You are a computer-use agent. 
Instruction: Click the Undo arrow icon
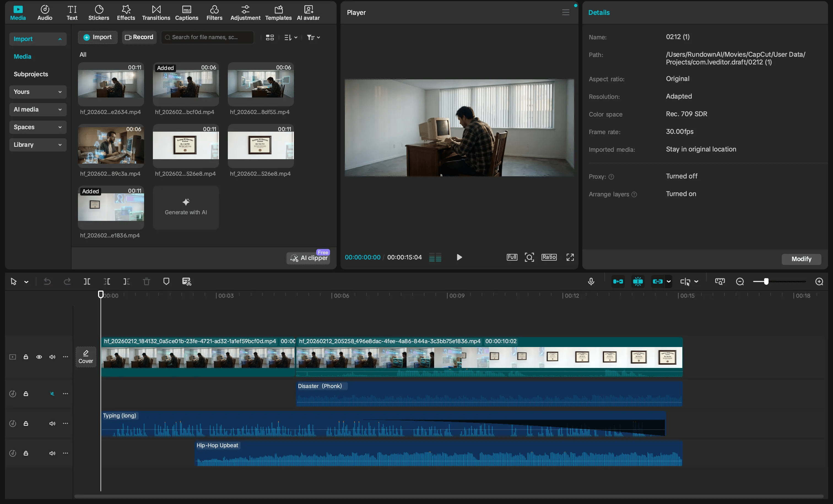coord(47,281)
